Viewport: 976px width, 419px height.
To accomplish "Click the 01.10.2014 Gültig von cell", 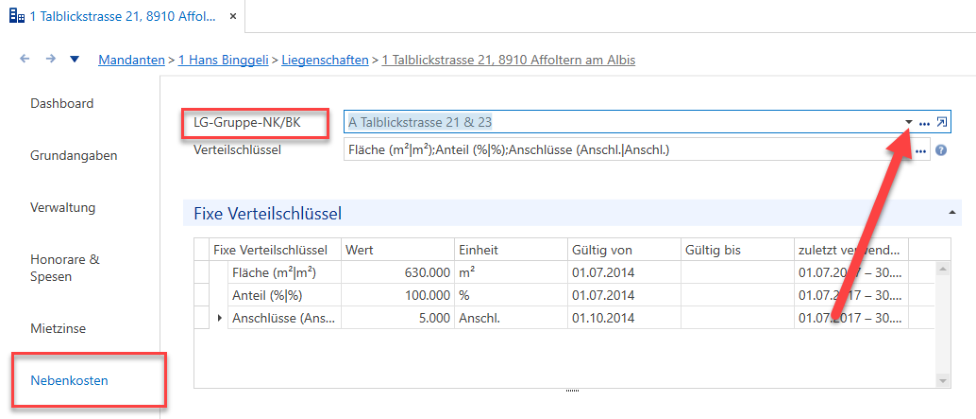I will coord(624,318).
